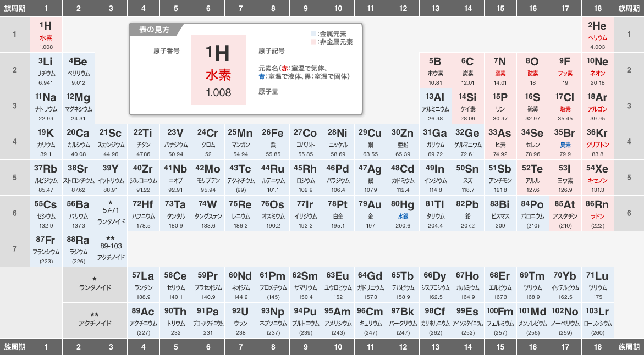This screenshot has height=355, width=644.
Task: Click the carbon (C) element cell
Action: click(x=467, y=70)
